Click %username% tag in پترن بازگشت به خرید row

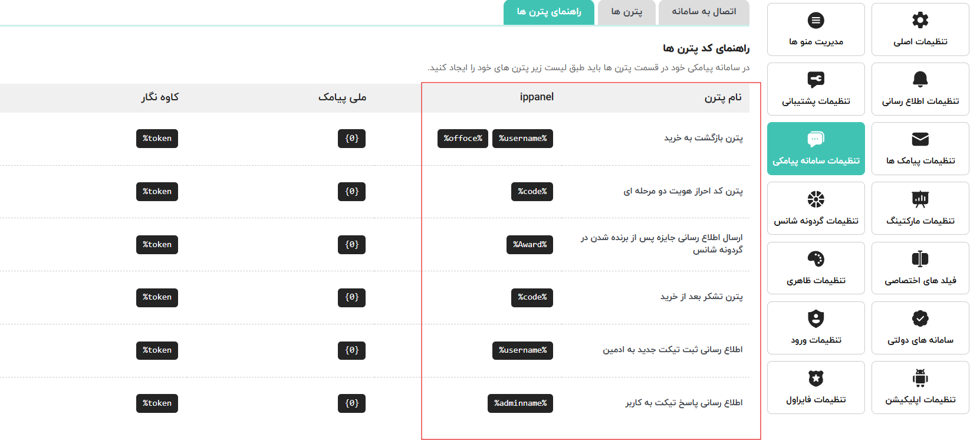[522, 139]
